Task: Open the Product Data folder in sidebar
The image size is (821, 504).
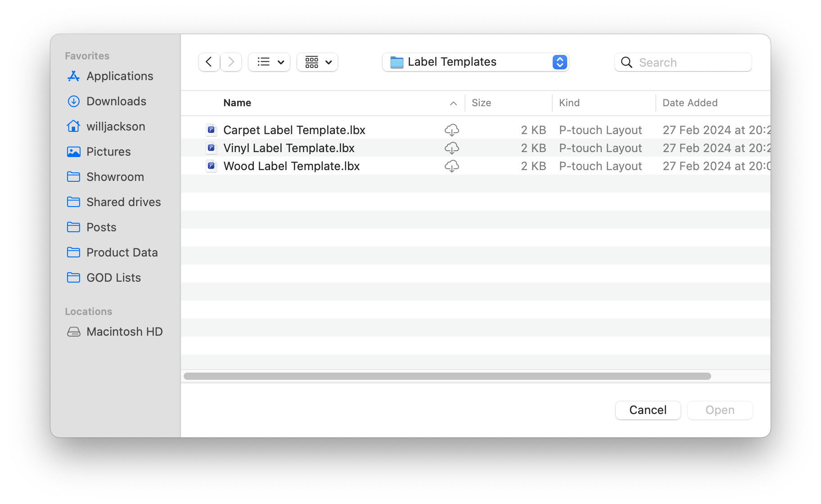Action: (122, 252)
